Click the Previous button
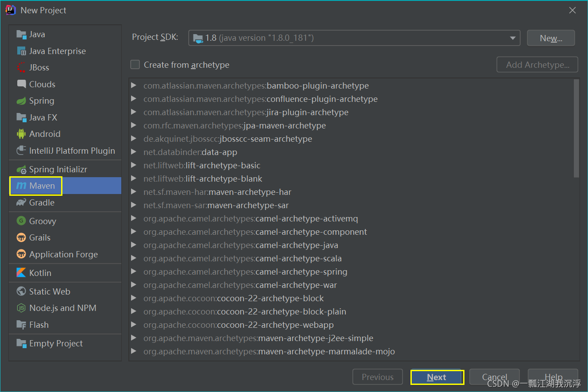Viewport: 588px width, 392px height. tap(378, 377)
